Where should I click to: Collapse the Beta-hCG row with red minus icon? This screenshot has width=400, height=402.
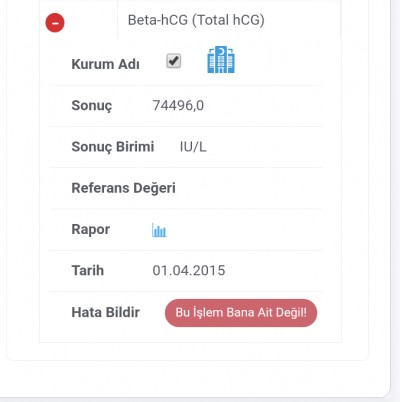point(55,23)
